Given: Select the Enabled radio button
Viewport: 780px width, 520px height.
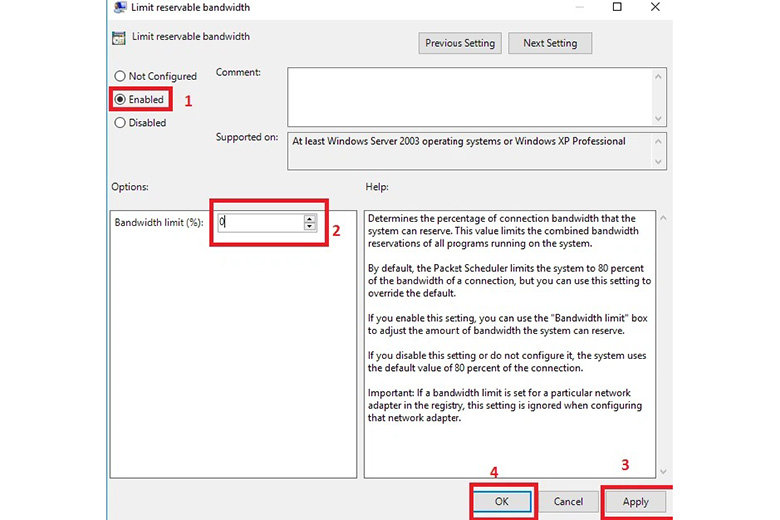Looking at the screenshot, I should coord(121,100).
